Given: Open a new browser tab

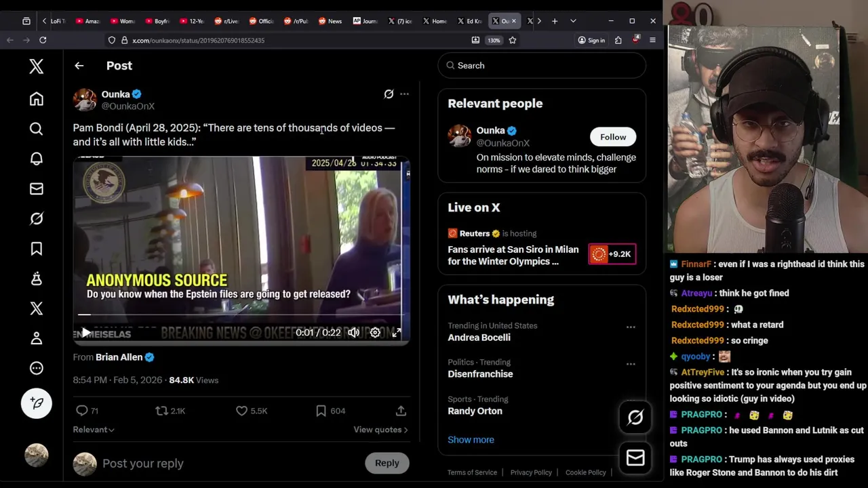Looking at the screenshot, I should tap(555, 21).
